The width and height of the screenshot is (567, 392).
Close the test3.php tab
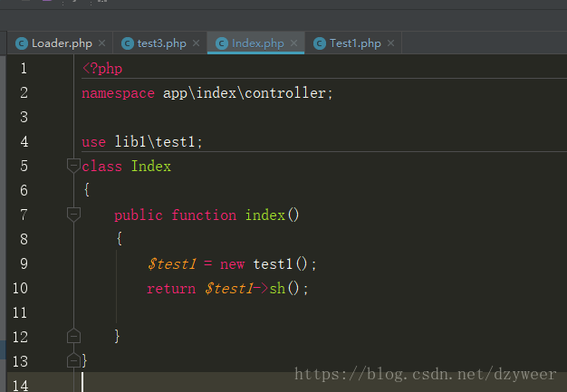[196, 43]
